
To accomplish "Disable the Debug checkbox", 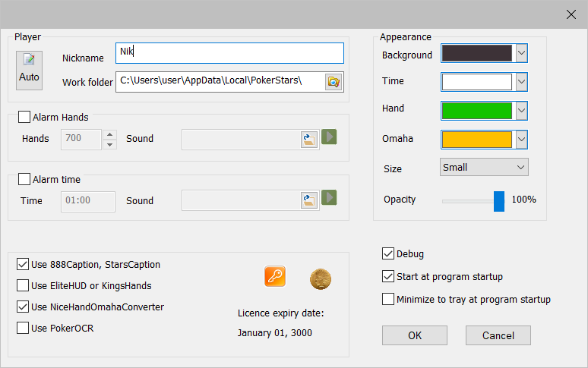I will [x=388, y=254].
